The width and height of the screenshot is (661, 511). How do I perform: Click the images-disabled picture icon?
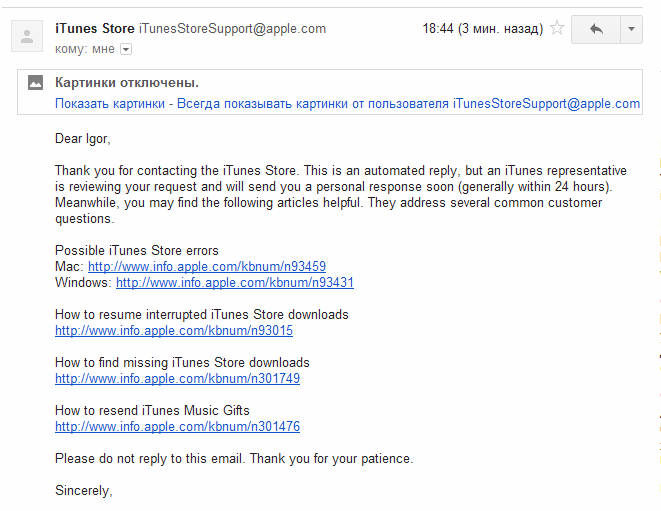(x=35, y=83)
